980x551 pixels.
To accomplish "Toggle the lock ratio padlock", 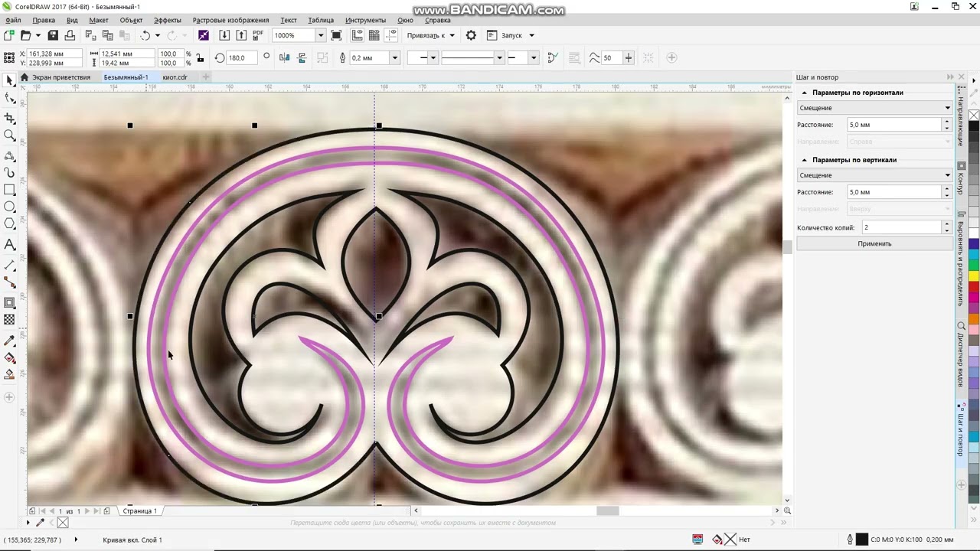I will [x=200, y=57].
